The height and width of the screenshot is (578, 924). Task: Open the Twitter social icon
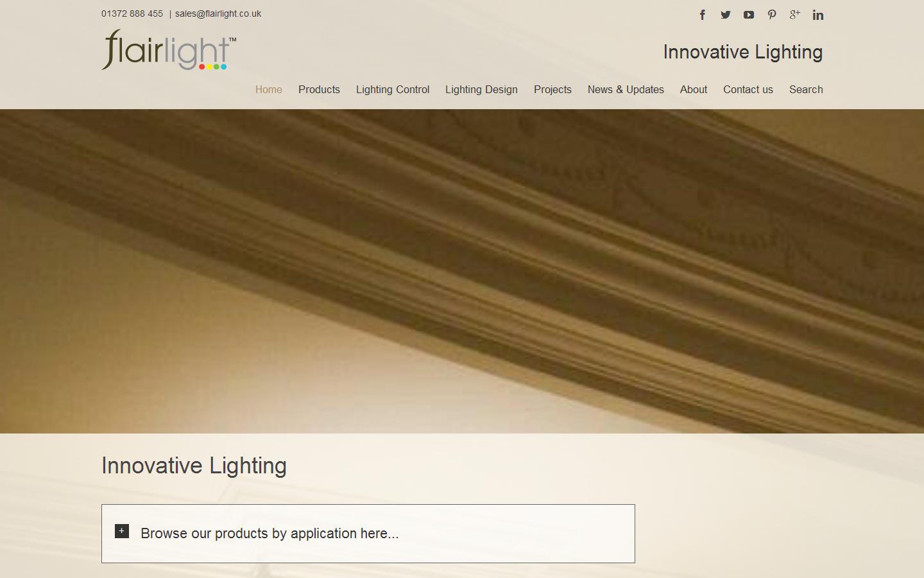pyautogui.click(x=726, y=15)
